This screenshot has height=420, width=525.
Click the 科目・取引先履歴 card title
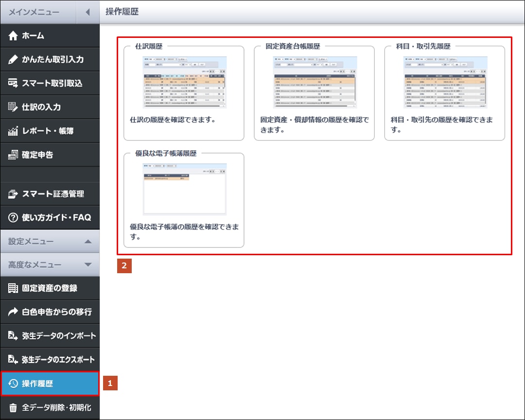[423, 46]
